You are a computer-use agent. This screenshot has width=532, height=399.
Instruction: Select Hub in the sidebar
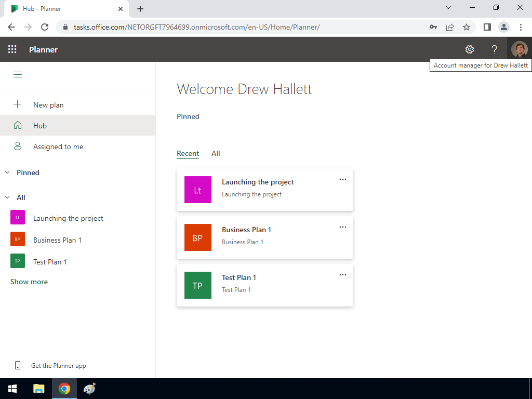tap(78, 126)
